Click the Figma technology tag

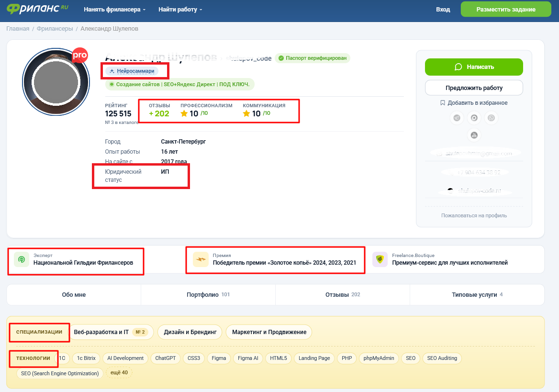point(219,358)
